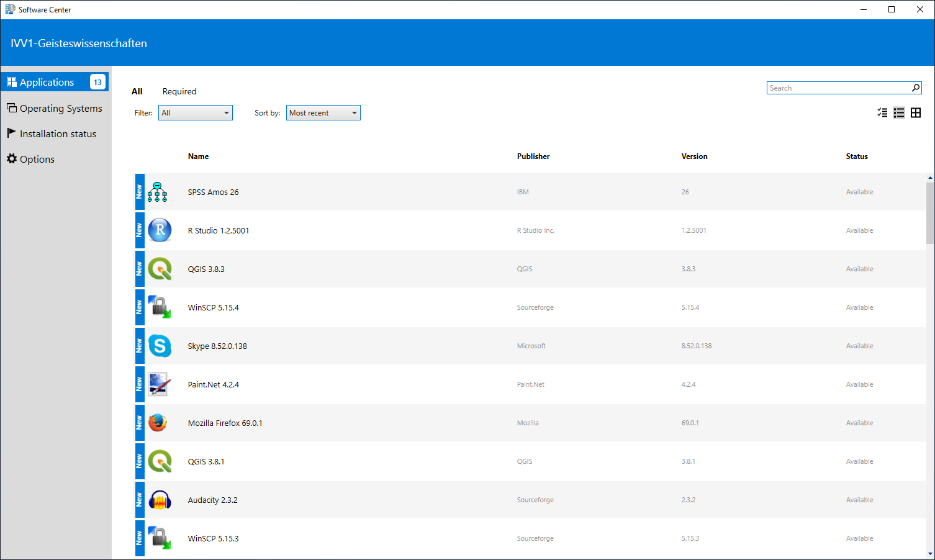Select the Required tab
This screenshot has width=935, height=560.
click(x=179, y=91)
